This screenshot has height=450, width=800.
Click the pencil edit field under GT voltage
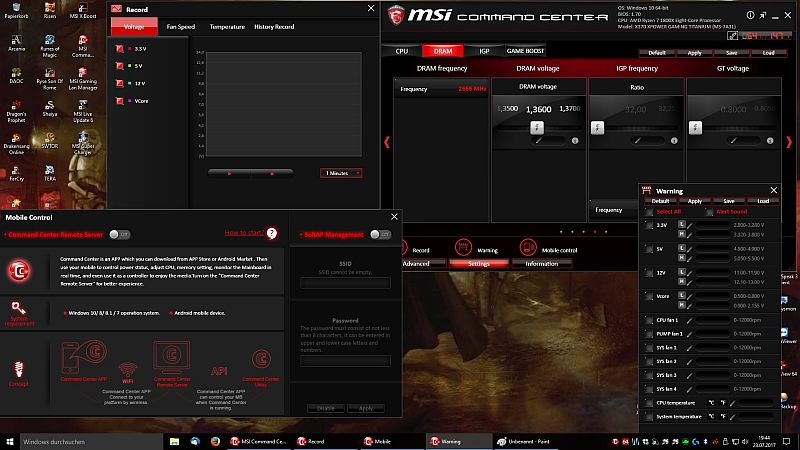pyautogui.click(x=742, y=140)
